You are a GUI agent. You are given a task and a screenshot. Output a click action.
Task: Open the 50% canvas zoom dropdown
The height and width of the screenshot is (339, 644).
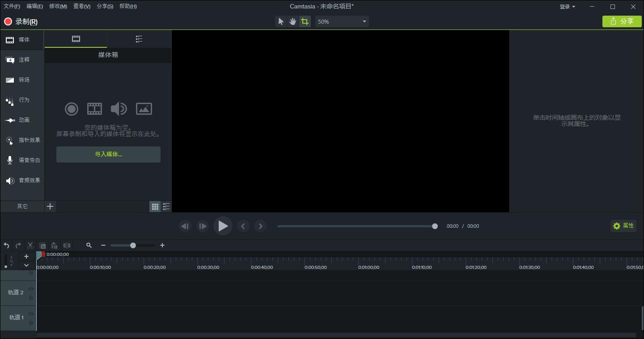pos(342,21)
